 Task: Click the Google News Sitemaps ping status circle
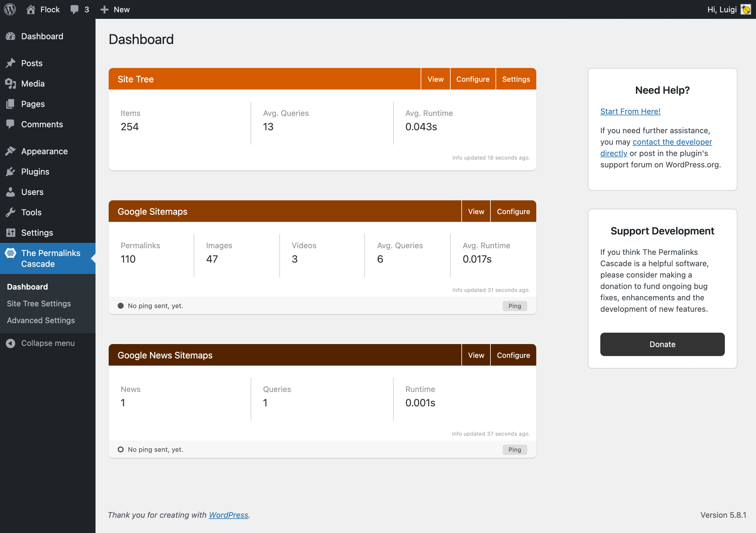(121, 450)
